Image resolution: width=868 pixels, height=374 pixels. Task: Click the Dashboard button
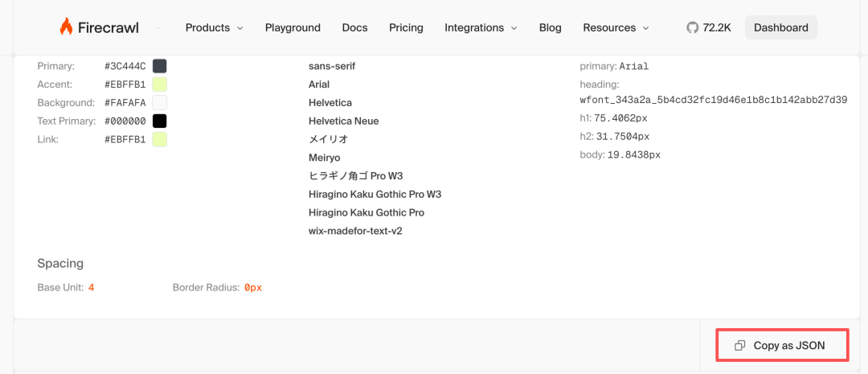780,27
